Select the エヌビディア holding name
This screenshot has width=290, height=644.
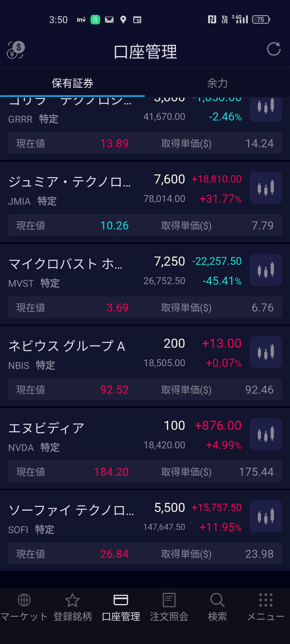click(x=46, y=428)
